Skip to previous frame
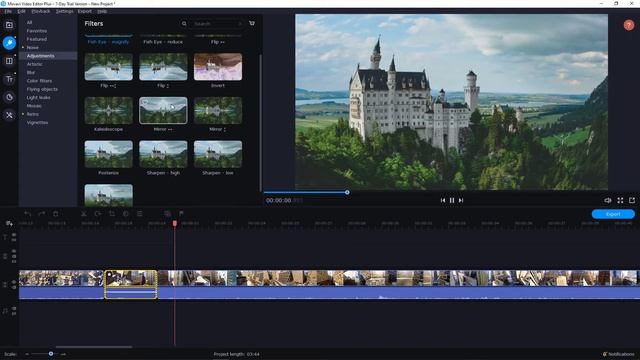The height and width of the screenshot is (360, 640). point(443,200)
